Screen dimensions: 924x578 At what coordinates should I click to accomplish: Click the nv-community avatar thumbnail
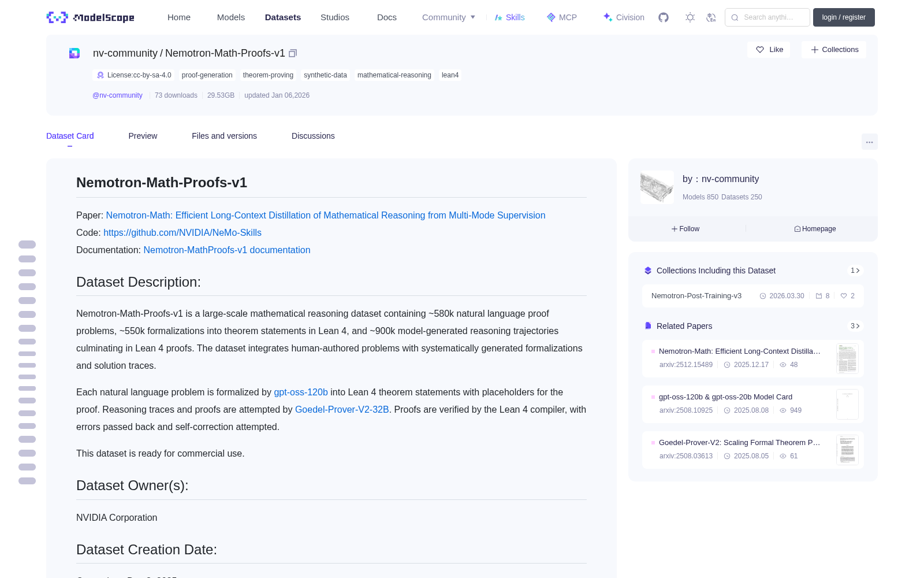click(657, 187)
